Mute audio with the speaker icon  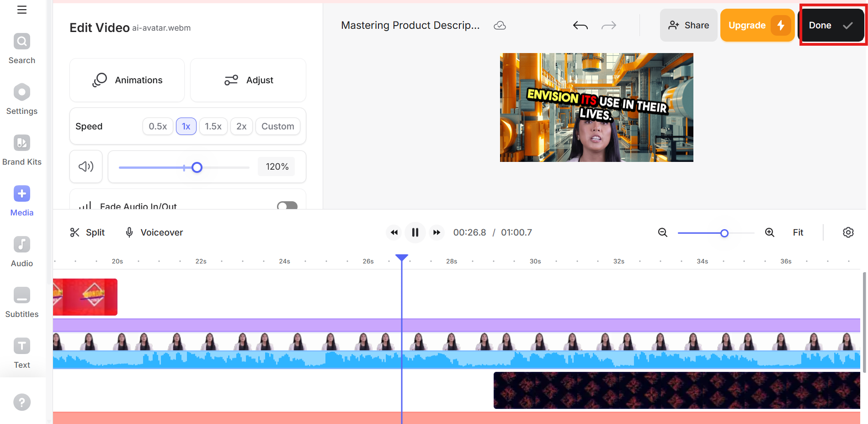[x=85, y=166]
